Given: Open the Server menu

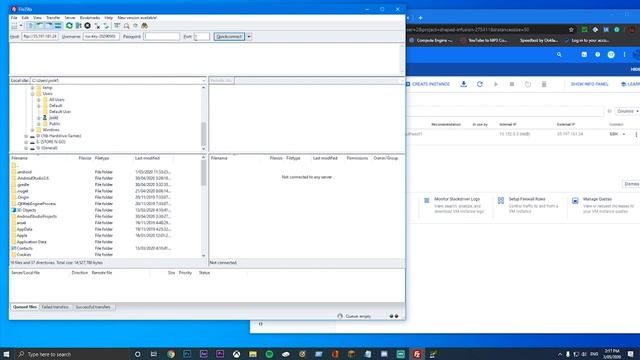Looking at the screenshot, I should tap(70, 18).
